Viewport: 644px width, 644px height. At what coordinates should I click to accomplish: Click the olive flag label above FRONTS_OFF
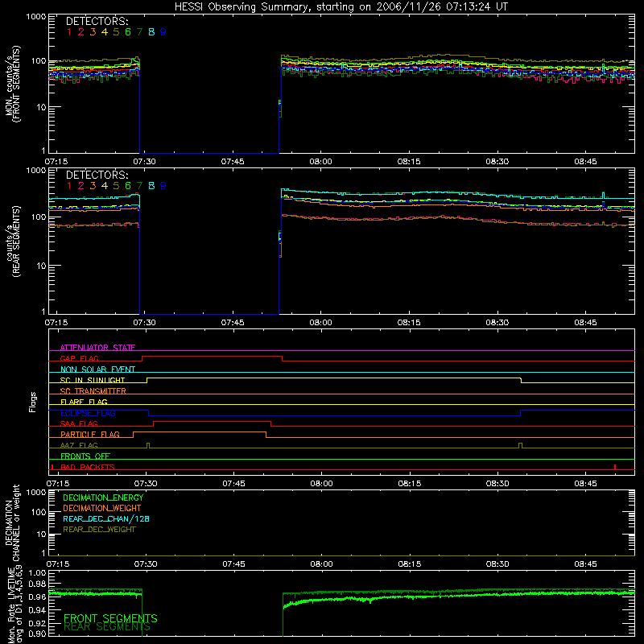79,445
